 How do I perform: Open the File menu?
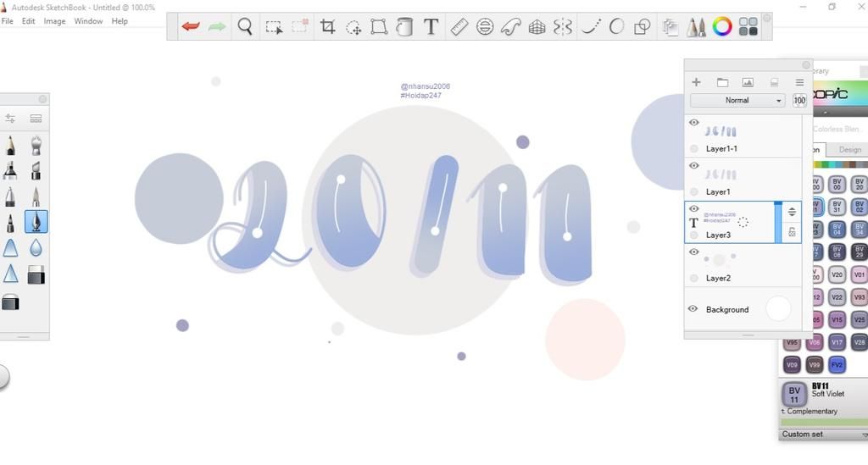point(7,21)
